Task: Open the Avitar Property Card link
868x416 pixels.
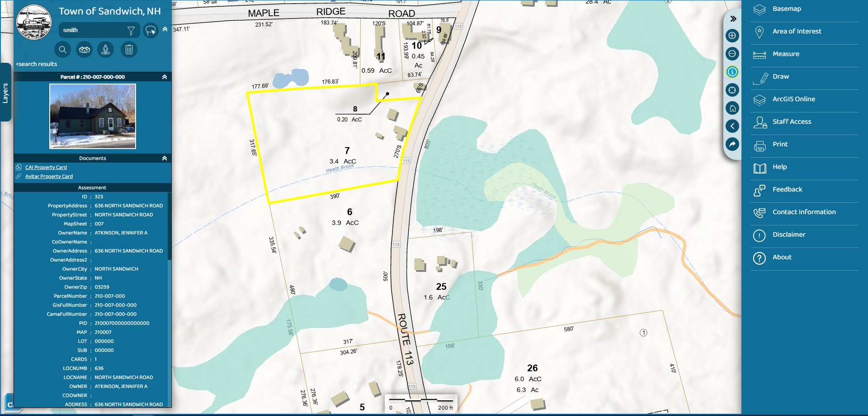Action: coord(49,176)
